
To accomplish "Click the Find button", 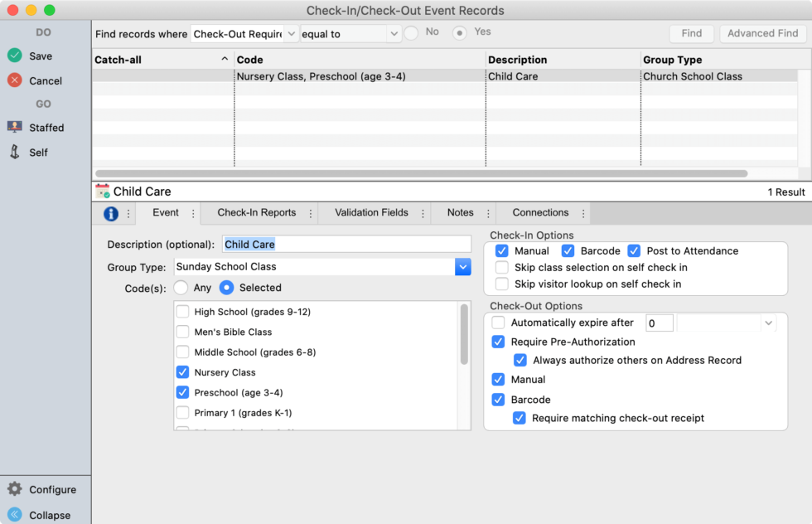I will point(691,33).
